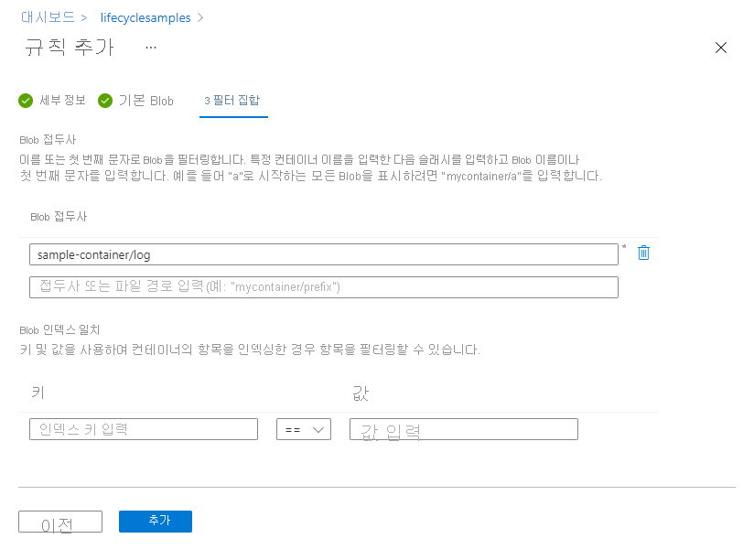754x560 pixels.
Task: Focus the 인덱스 키 입력 field
Action: click(143, 428)
